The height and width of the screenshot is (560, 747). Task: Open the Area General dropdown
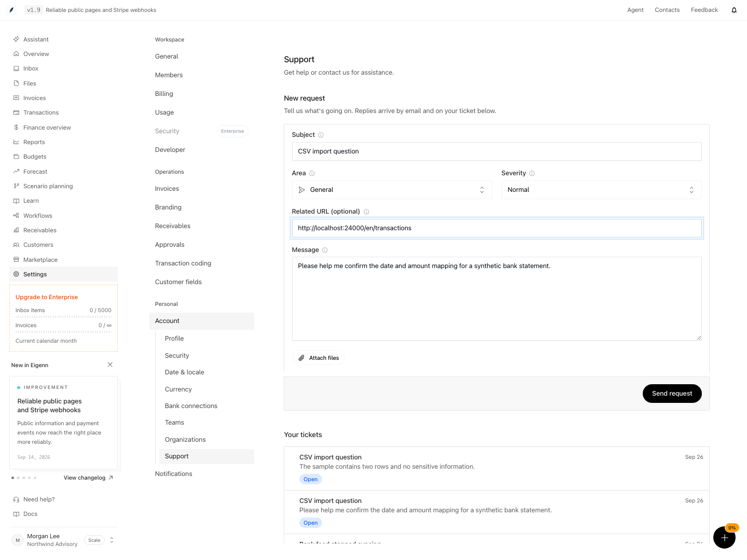point(392,190)
